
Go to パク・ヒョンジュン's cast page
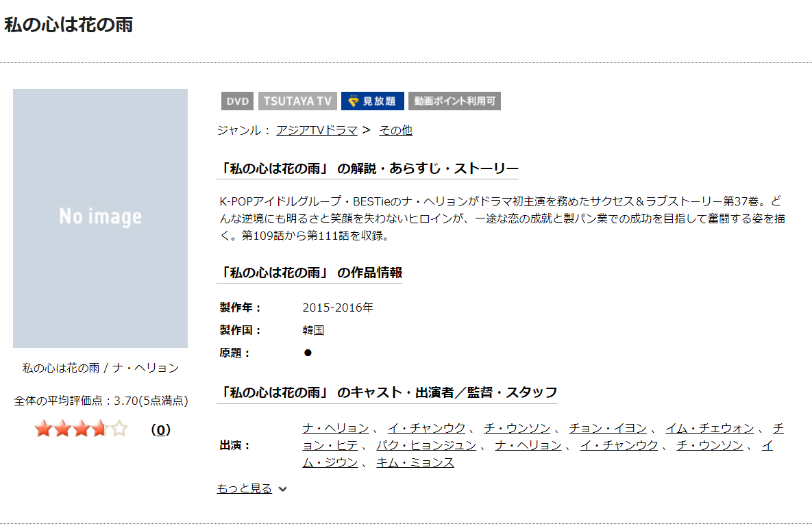coord(426,445)
